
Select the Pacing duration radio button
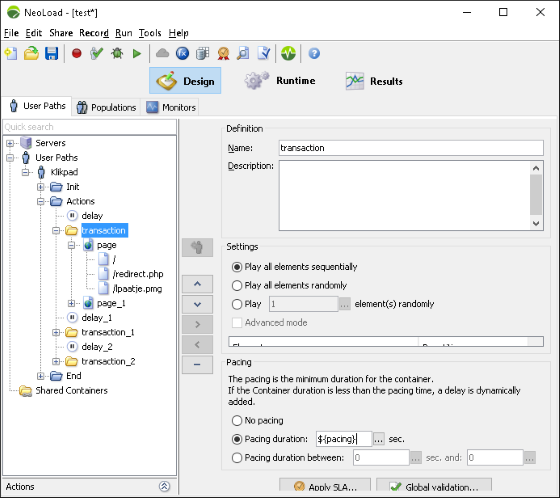[237, 439]
